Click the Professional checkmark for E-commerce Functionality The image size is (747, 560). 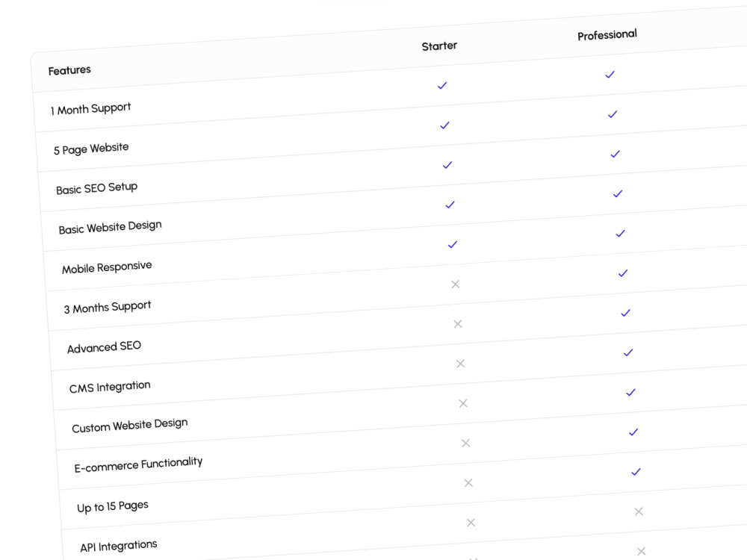tap(633, 432)
